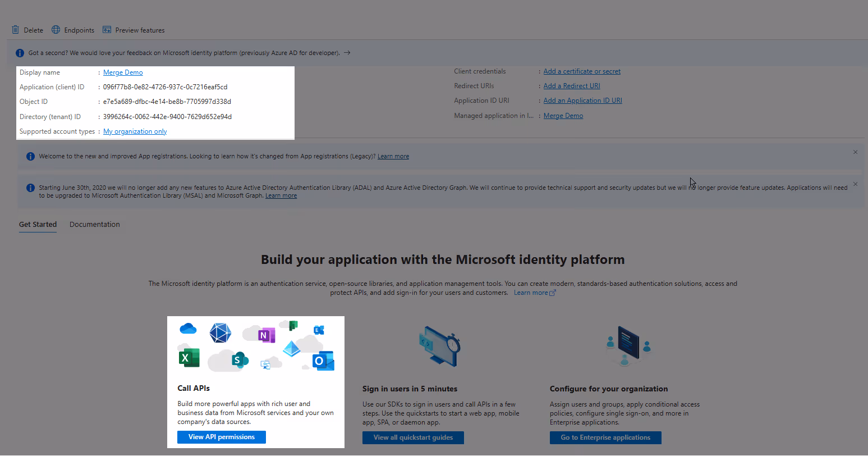Click the ADAL notice info icon
This screenshot has height=456, width=868.
coord(30,188)
